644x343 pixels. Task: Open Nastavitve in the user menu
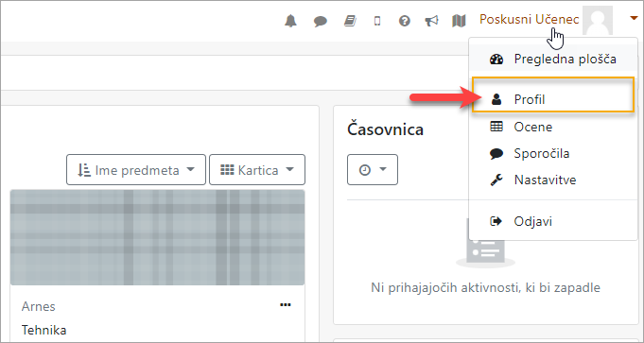pos(553,180)
